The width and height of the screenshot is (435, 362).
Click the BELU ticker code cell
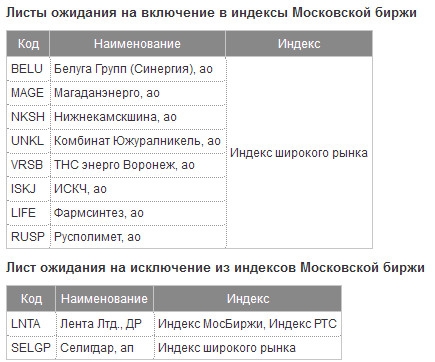[x=28, y=69]
